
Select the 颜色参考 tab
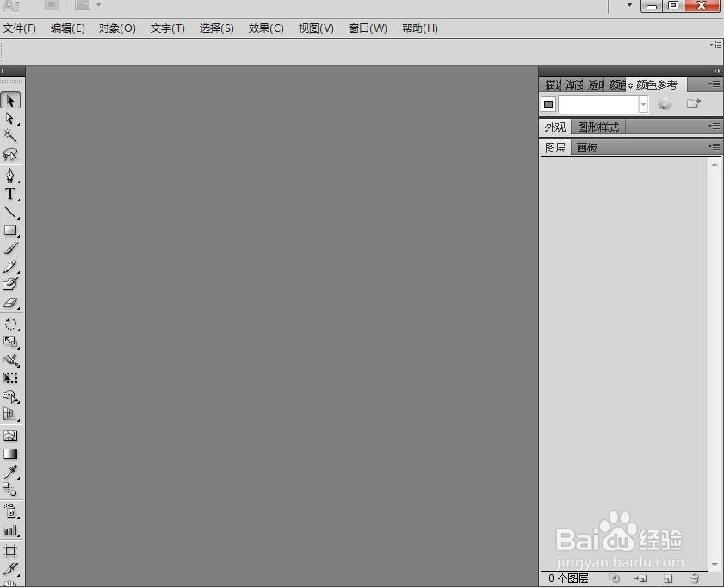(x=657, y=84)
